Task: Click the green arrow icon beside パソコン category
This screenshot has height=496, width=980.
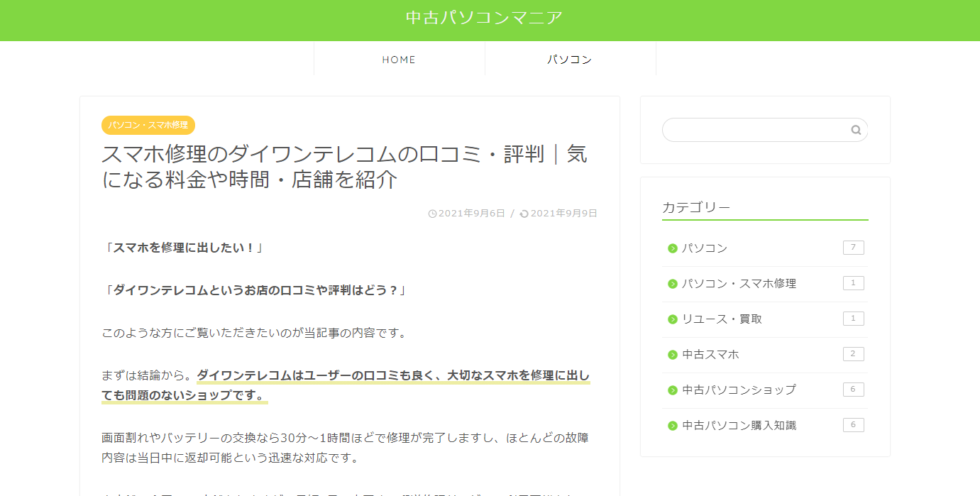Action: (x=673, y=248)
